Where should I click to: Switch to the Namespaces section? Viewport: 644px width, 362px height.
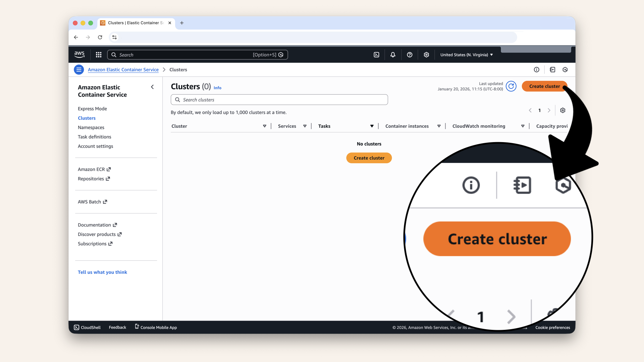pyautogui.click(x=91, y=127)
